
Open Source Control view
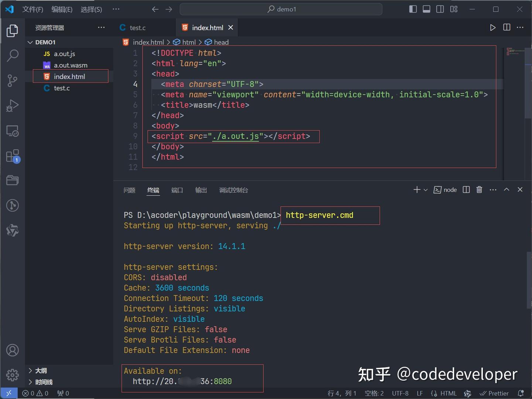pos(12,80)
